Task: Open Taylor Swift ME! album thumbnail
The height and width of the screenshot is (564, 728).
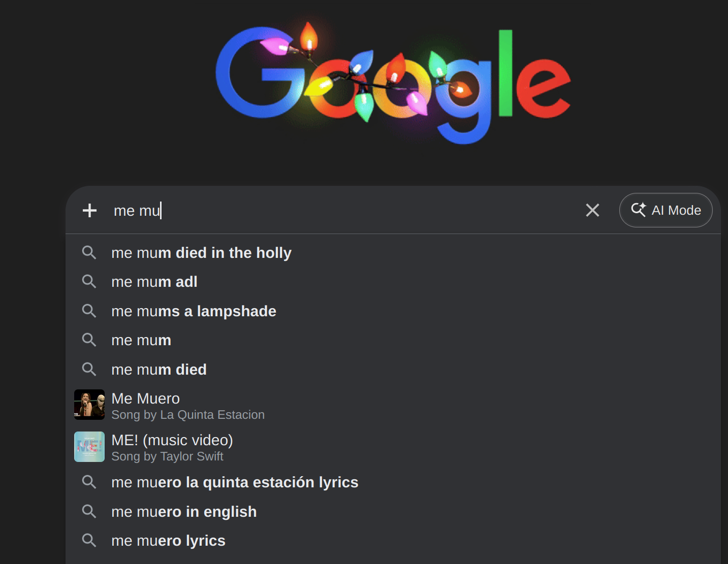Action: coord(89,447)
